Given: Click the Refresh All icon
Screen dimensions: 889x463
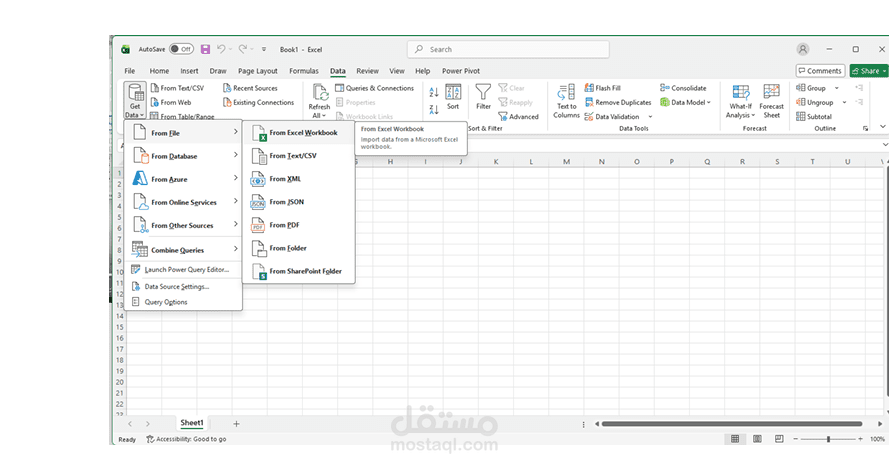Looking at the screenshot, I should [x=320, y=93].
